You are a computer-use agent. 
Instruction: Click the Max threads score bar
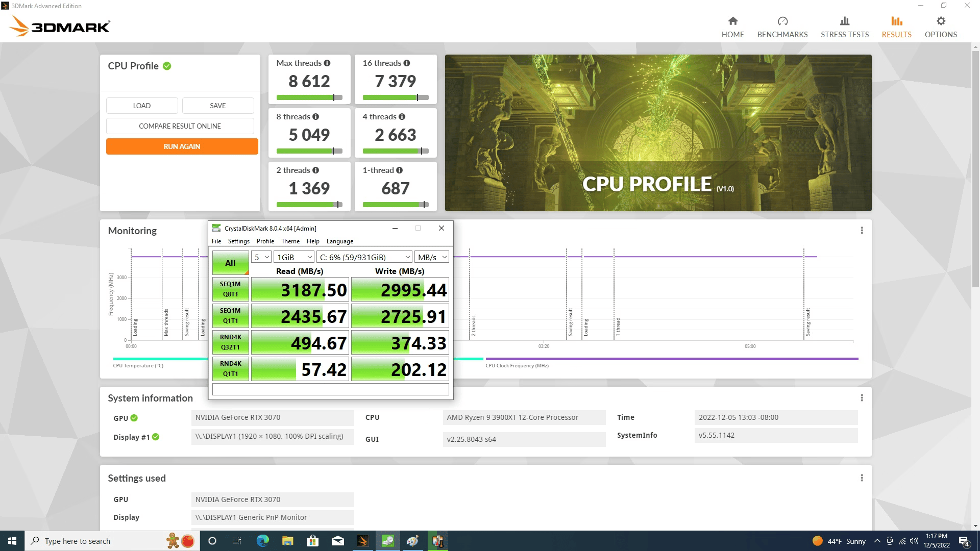coord(309,97)
